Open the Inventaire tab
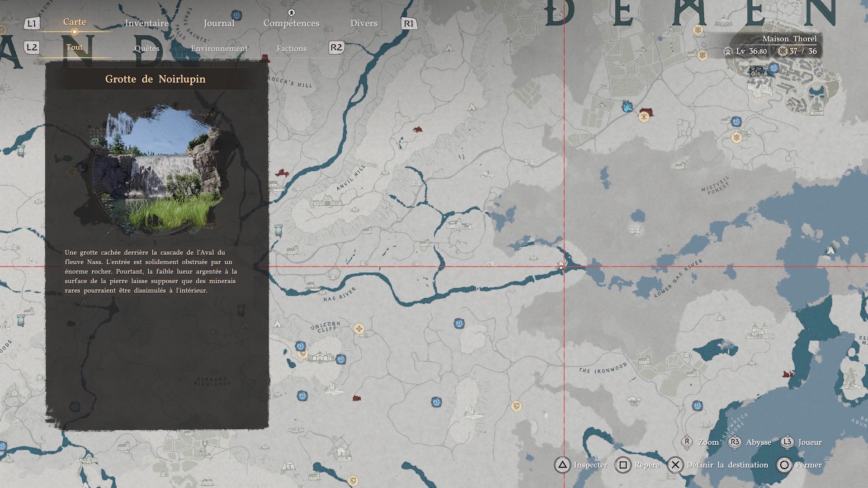This screenshot has width=868, height=488. pyautogui.click(x=146, y=23)
